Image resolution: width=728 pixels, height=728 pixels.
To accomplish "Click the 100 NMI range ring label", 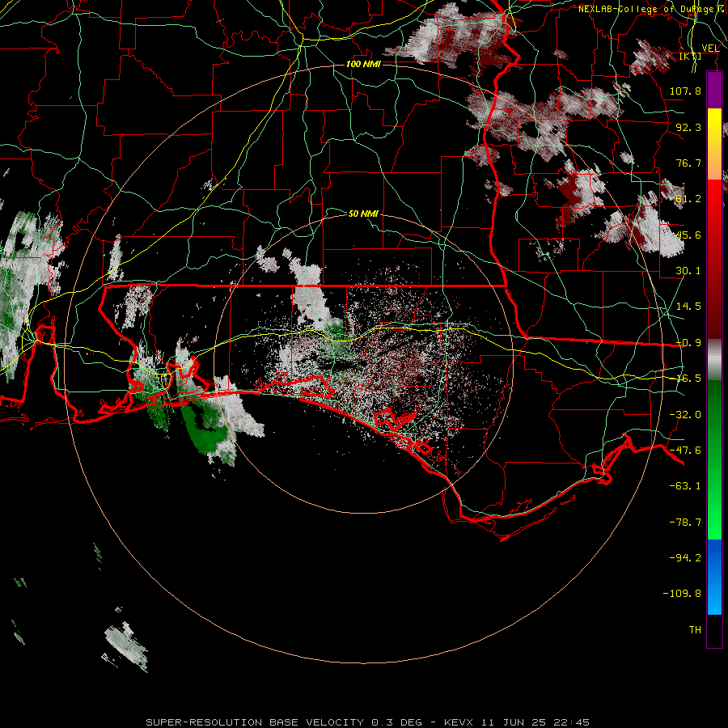I will pos(363,64).
